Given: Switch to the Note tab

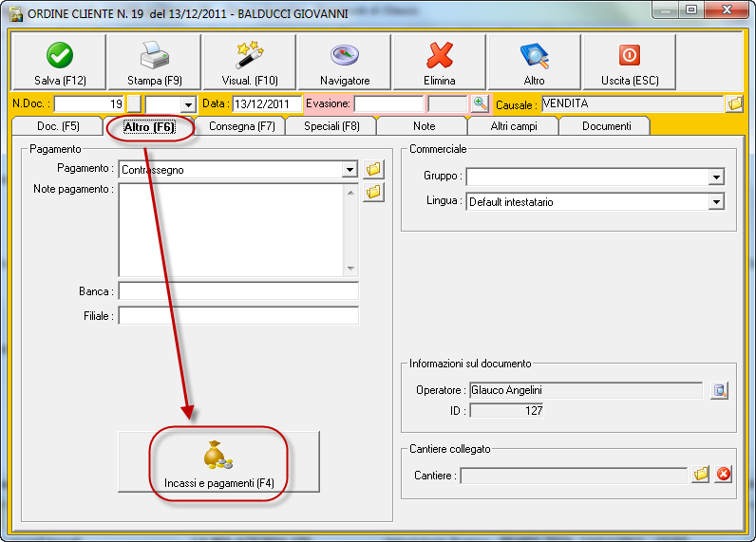Looking at the screenshot, I should [424, 126].
